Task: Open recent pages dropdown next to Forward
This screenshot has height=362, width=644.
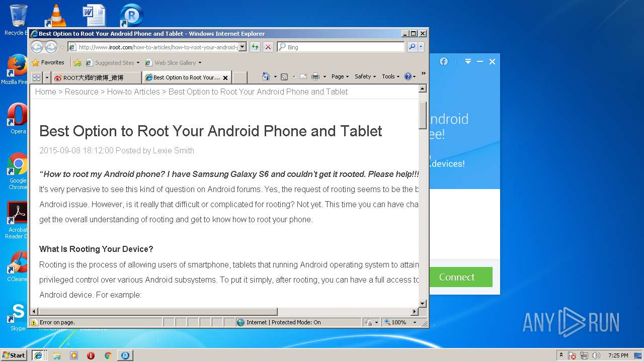Action: [x=62, y=47]
